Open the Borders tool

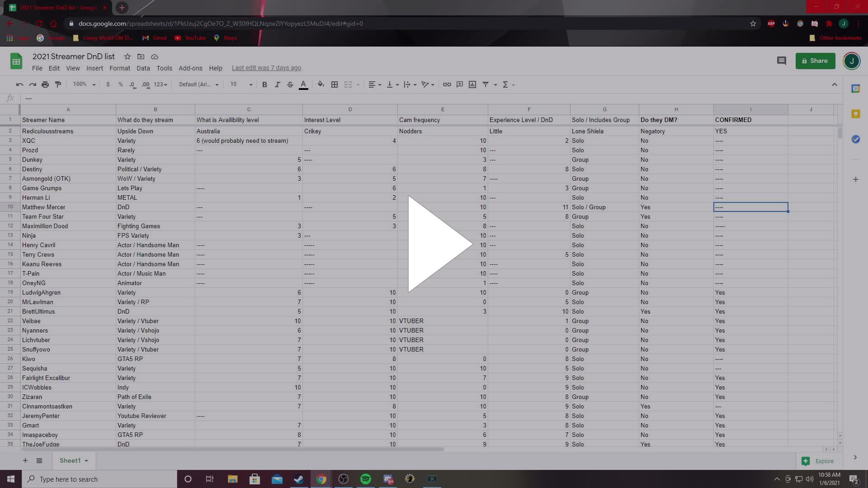[335, 84]
